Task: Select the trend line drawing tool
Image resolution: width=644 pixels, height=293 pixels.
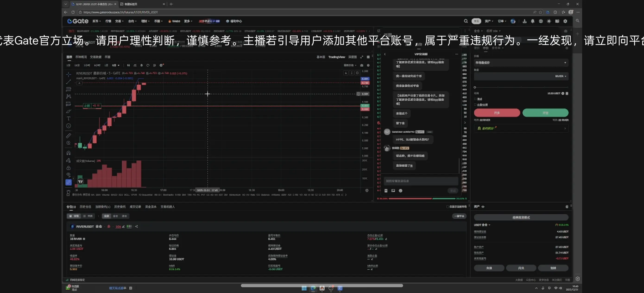Action: click(68, 82)
